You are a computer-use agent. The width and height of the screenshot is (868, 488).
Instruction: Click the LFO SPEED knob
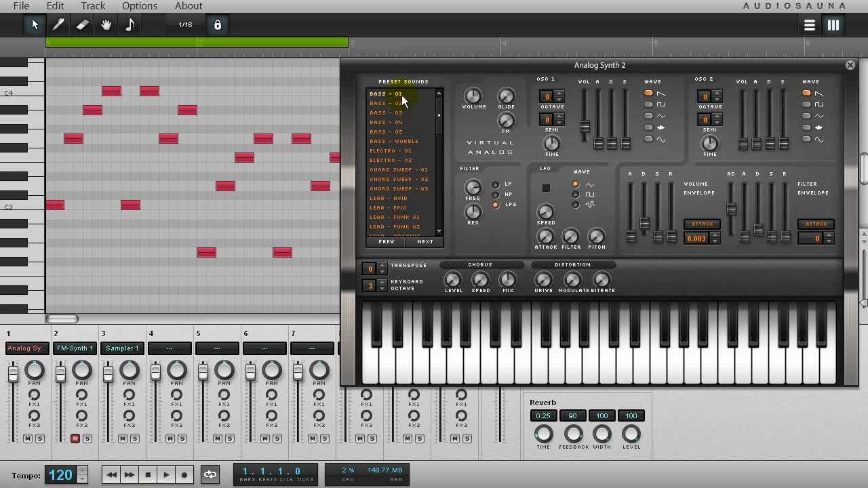tap(545, 212)
